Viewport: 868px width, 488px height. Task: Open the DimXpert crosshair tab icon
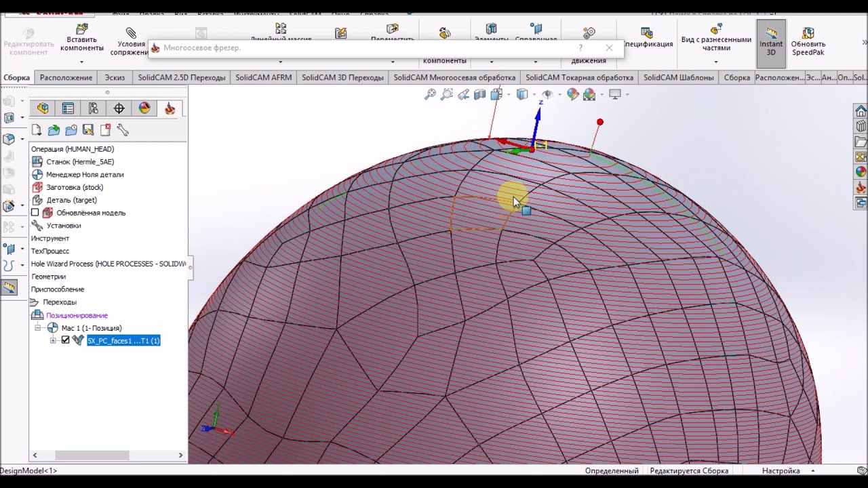119,108
